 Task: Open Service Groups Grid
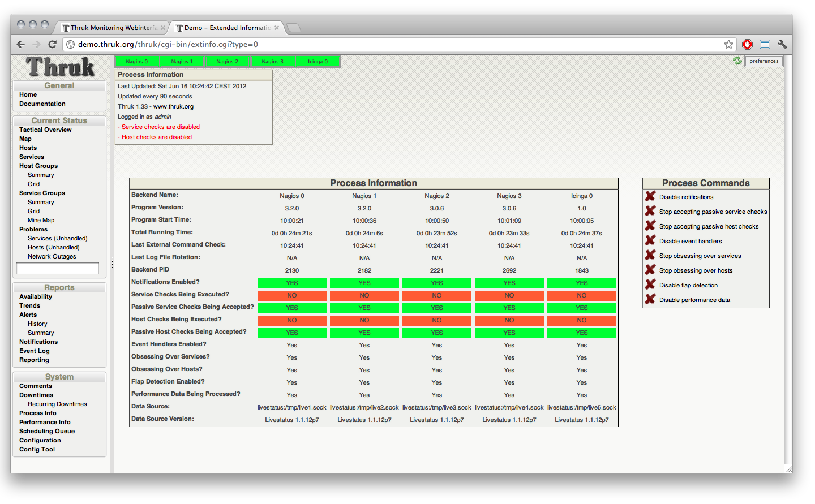[x=34, y=211]
